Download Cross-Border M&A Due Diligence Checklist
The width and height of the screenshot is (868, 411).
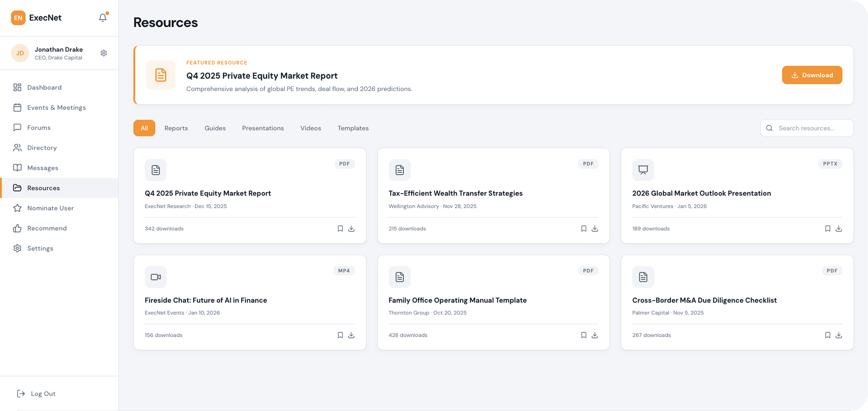pyautogui.click(x=838, y=335)
